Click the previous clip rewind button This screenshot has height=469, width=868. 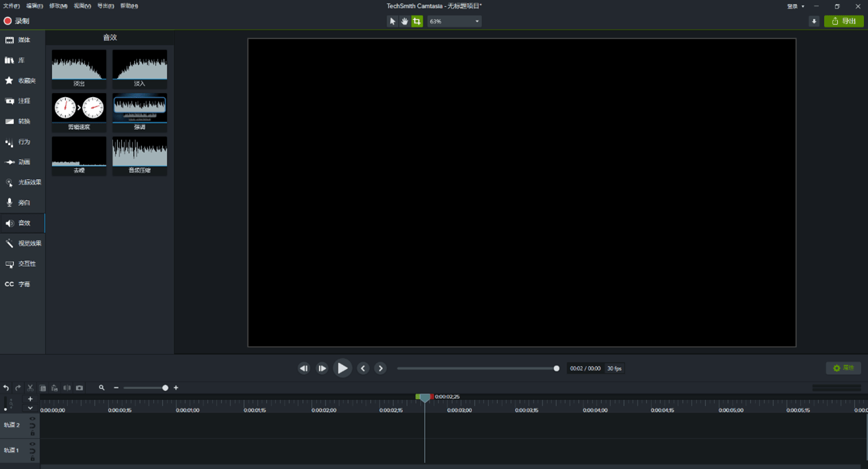[304, 368]
